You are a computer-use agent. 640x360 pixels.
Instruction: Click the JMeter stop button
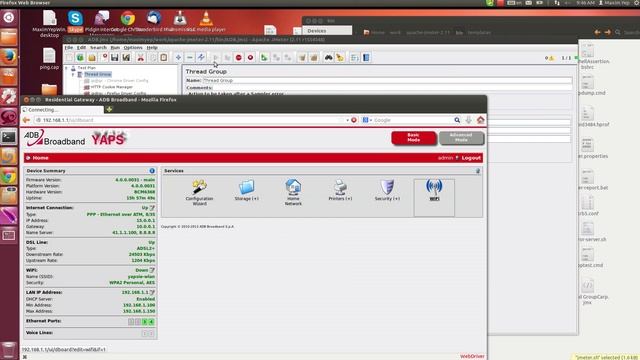coord(239,58)
